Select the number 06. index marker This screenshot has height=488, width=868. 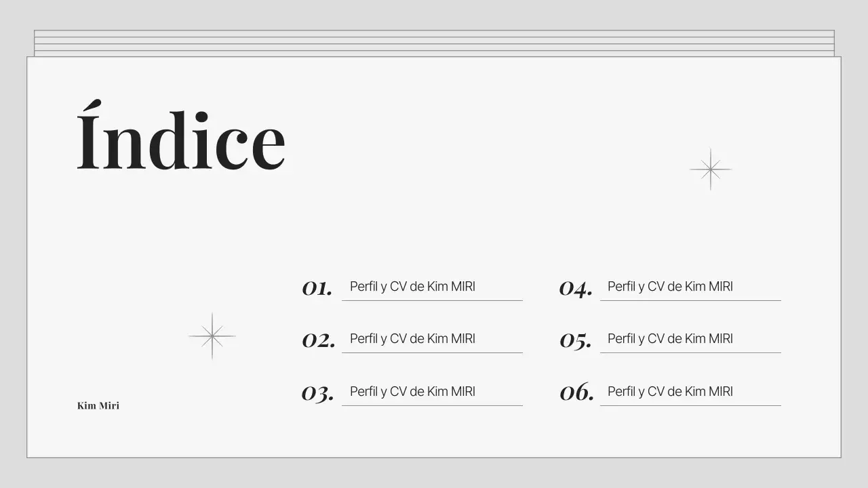[x=576, y=392]
